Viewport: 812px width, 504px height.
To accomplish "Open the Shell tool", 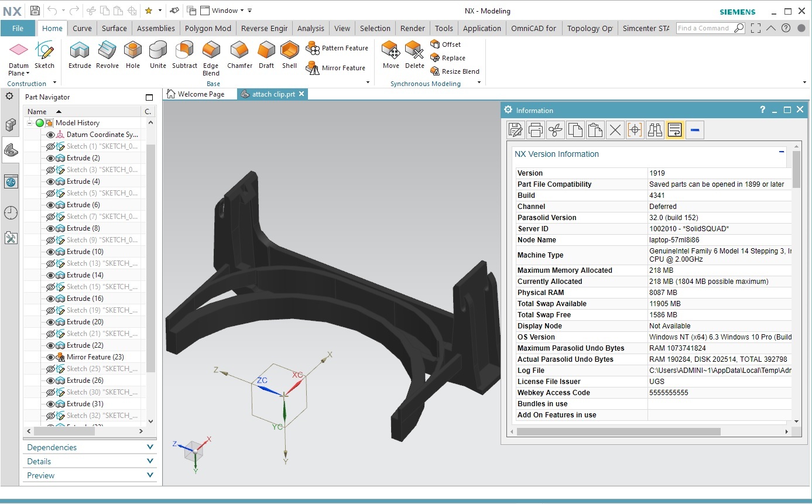I will (290, 55).
